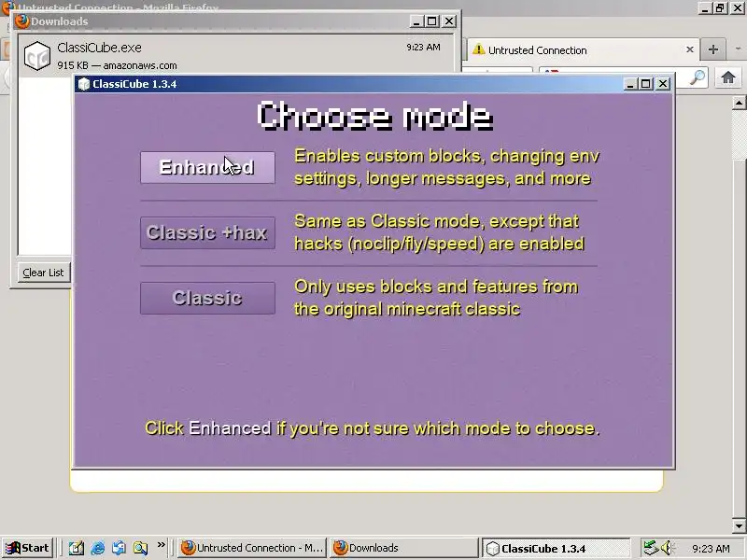Minimize the Downloads window

click(416, 21)
